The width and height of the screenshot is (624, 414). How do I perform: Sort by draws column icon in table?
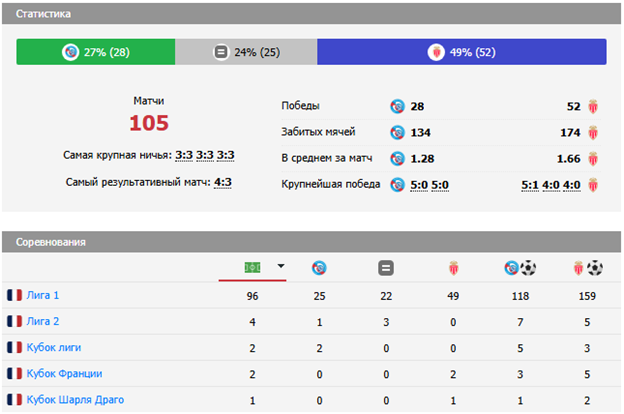pyautogui.click(x=386, y=268)
